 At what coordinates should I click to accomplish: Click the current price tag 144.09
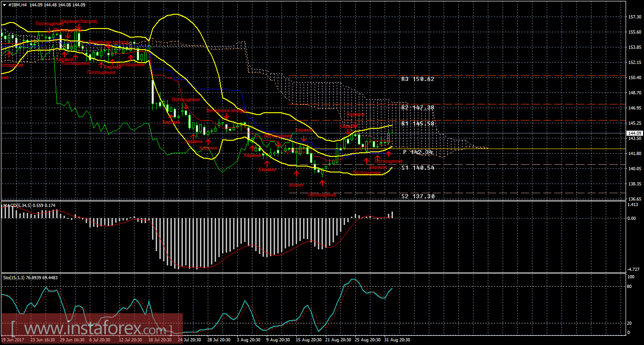pyautogui.click(x=634, y=133)
